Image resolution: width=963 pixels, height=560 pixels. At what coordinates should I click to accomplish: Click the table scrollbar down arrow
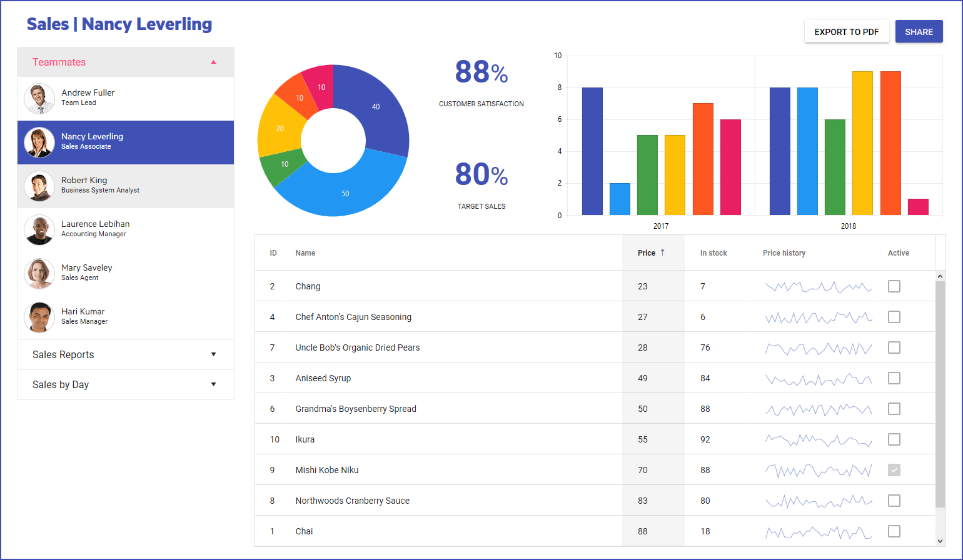(x=940, y=541)
